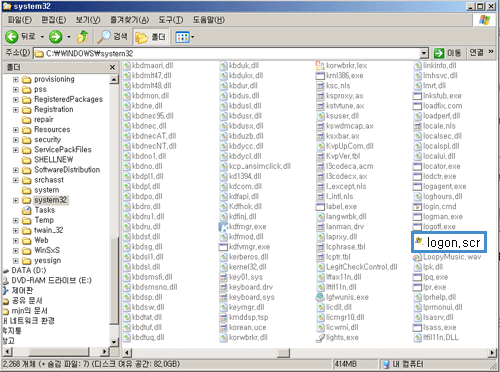Expand the Resources folder node
Image resolution: width=500 pixels, height=372 pixels.
[x=16, y=130]
